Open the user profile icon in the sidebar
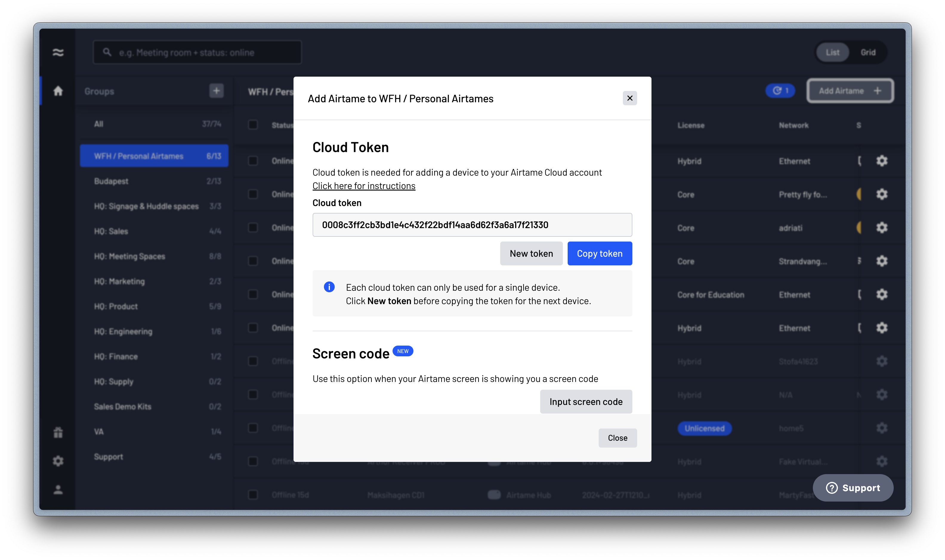945x560 pixels. coord(58,490)
